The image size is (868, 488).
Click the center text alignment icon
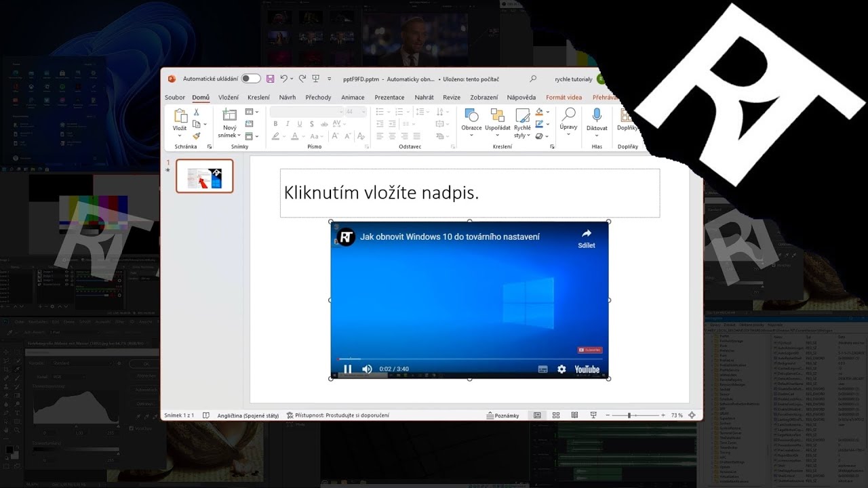coord(393,136)
